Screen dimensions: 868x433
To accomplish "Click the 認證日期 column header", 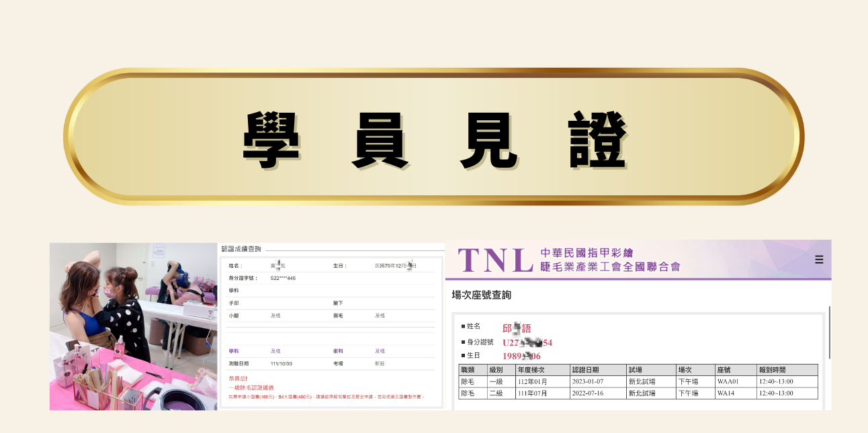I will click(585, 370).
